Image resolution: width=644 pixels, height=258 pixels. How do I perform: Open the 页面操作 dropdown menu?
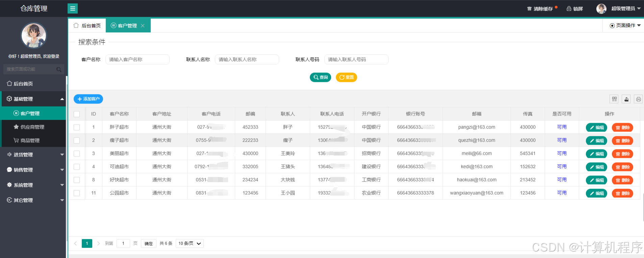click(x=625, y=25)
